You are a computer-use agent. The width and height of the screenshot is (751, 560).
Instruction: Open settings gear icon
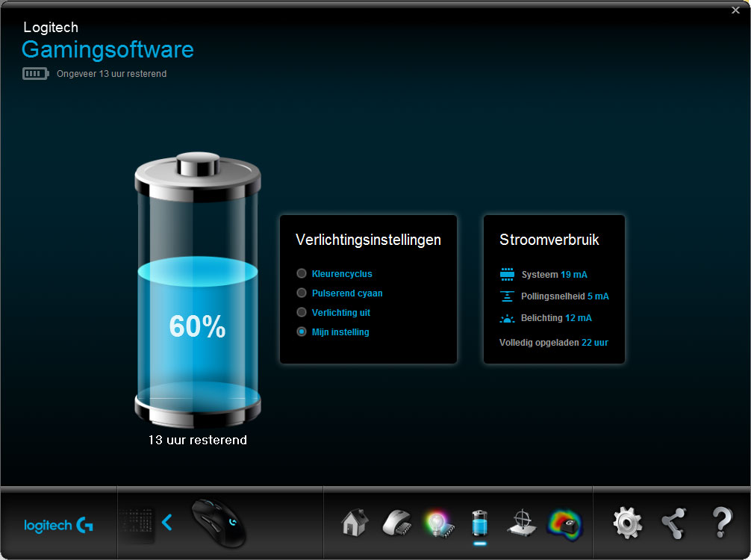(x=627, y=523)
